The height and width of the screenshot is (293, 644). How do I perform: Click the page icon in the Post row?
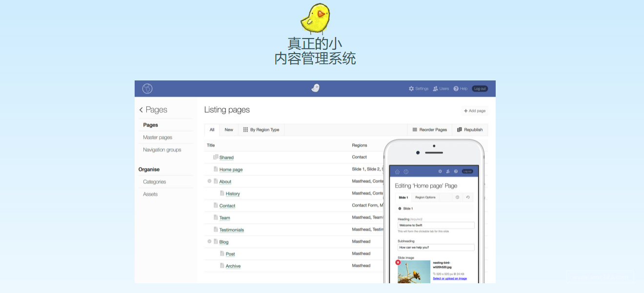[x=222, y=254]
